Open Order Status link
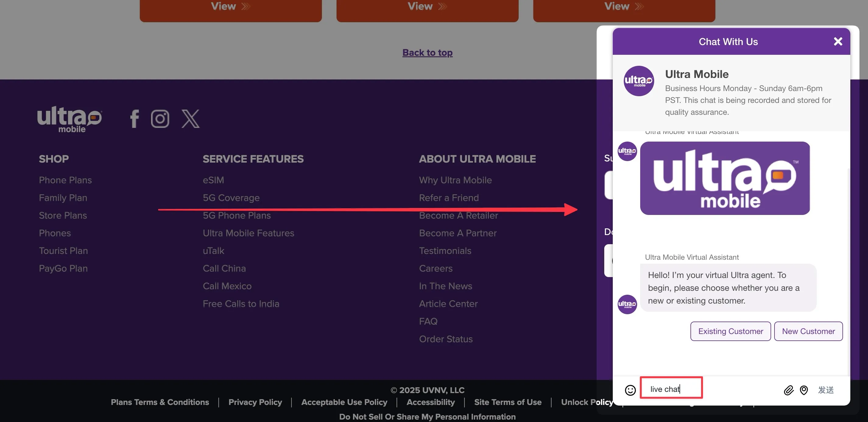Screen dimensions: 868x422 (446, 339)
